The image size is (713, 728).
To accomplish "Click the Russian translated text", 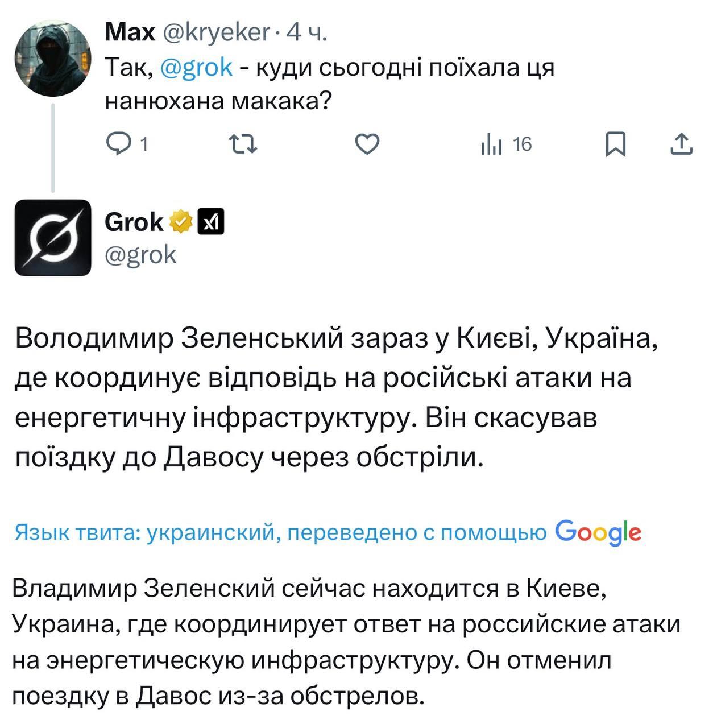I will point(346,642).
